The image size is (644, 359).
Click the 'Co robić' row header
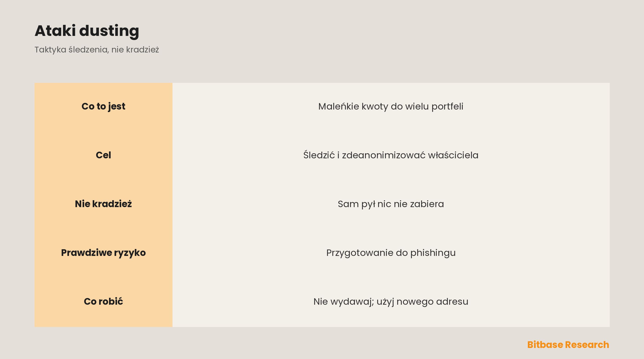coord(103,302)
